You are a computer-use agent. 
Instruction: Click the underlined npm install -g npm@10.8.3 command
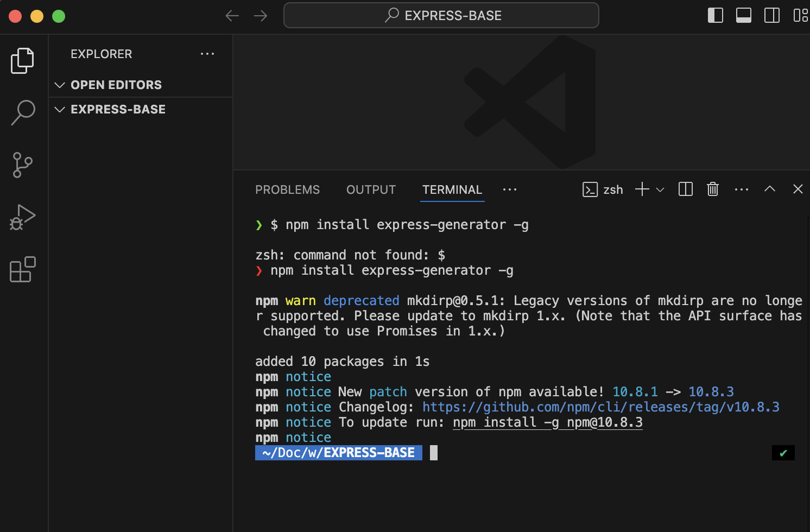pyautogui.click(x=548, y=422)
